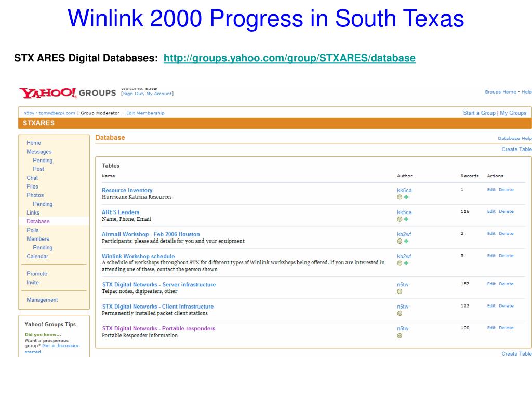Open Pending under Photos

point(43,204)
